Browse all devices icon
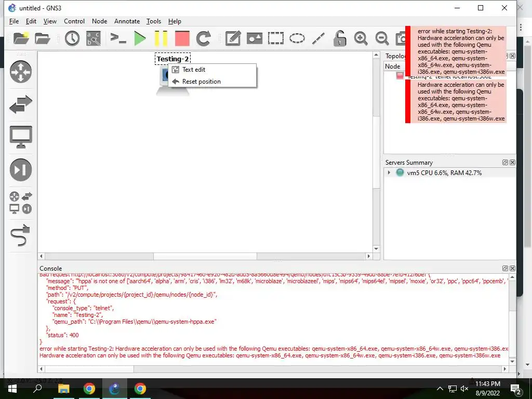The width and height of the screenshot is (532, 399). point(21,203)
